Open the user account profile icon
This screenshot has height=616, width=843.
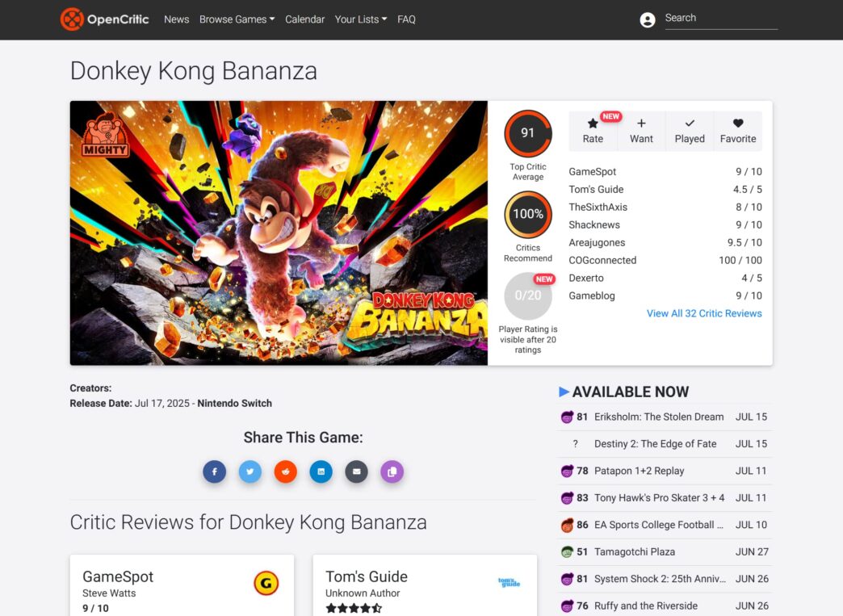coord(647,20)
